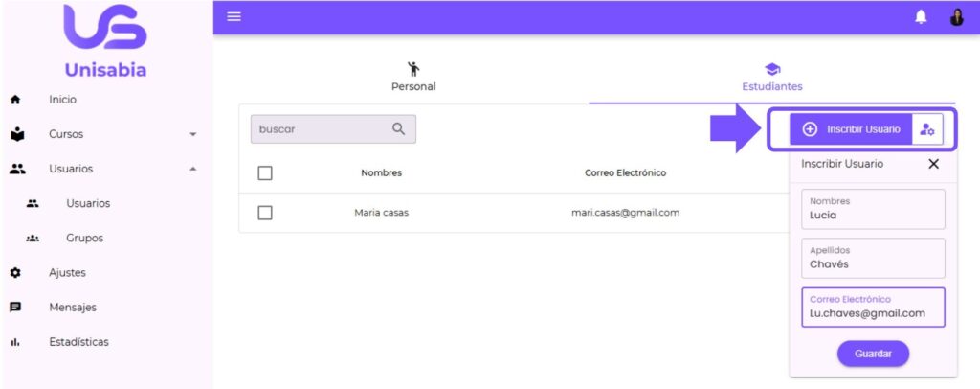Go to Mensajes in the sidebar
This screenshot has height=389, width=980.
click(73, 308)
